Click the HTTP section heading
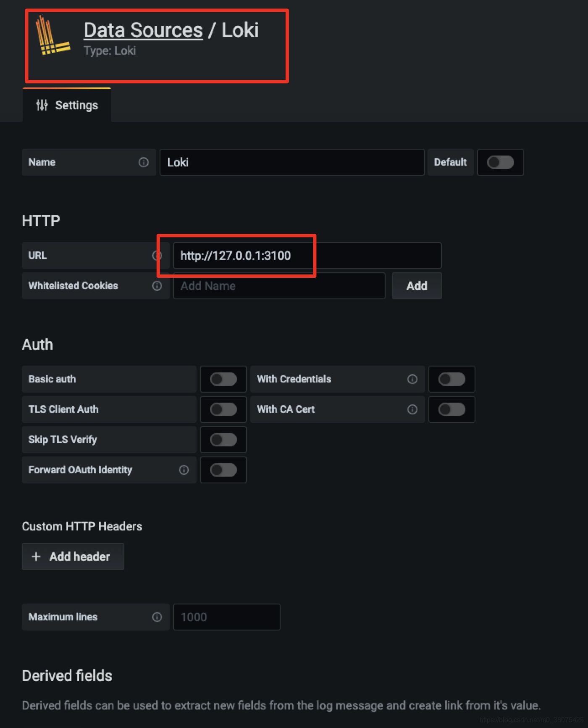This screenshot has height=728, width=588. coord(41,221)
